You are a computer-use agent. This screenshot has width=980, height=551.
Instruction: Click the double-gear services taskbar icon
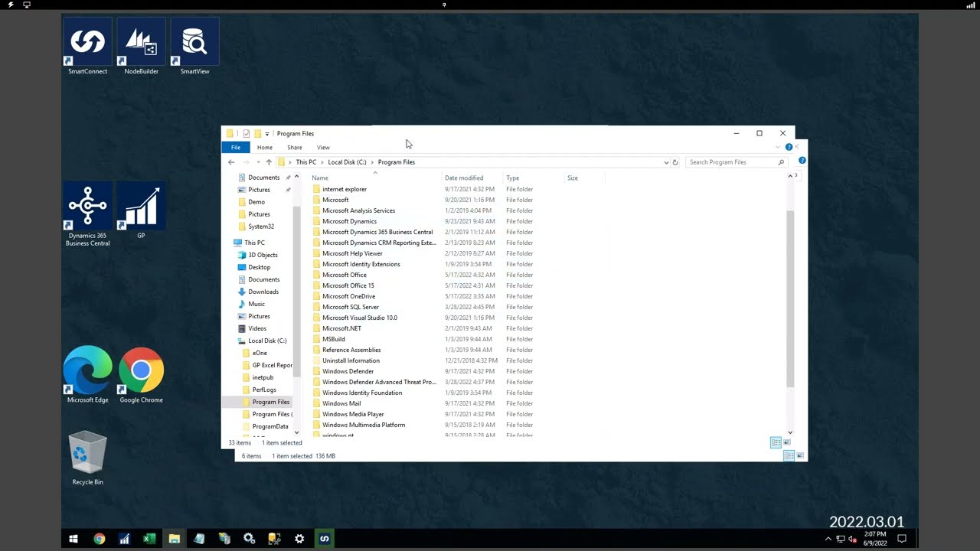point(250,539)
